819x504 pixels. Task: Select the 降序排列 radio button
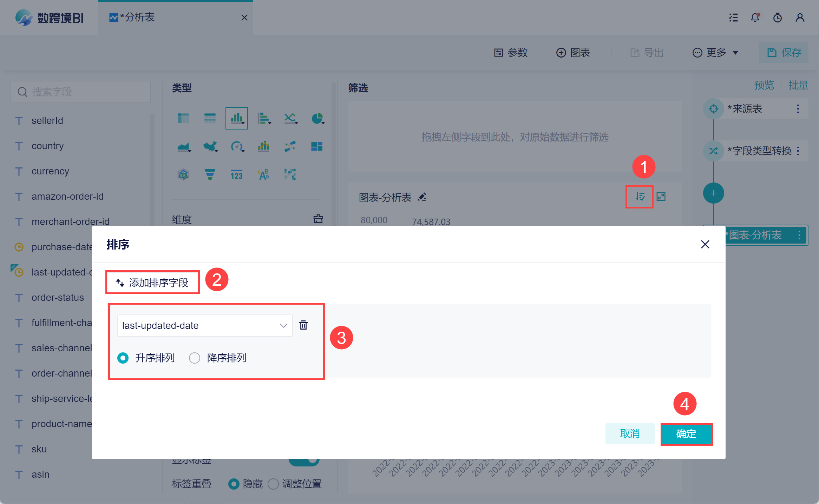click(195, 358)
